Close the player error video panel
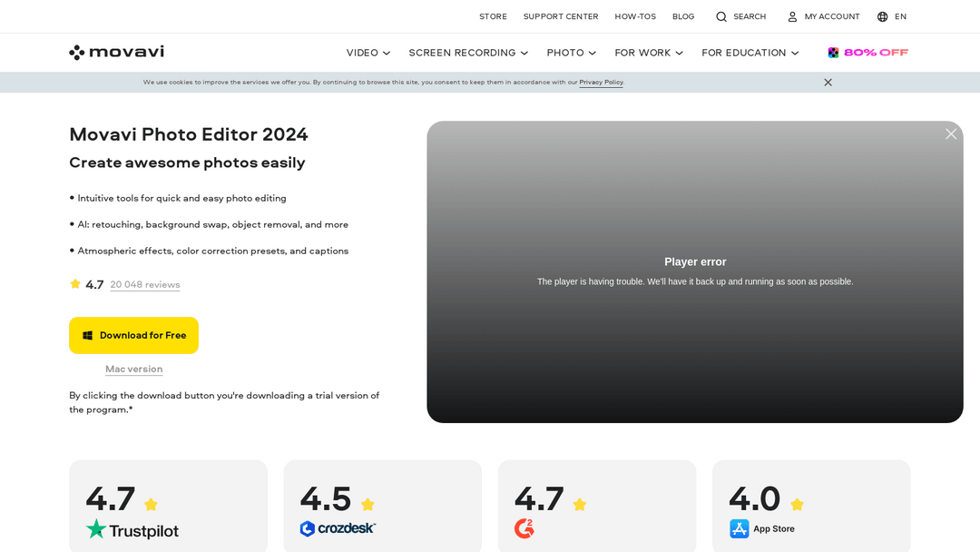Viewport: 980px width, 552px height. click(x=950, y=134)
